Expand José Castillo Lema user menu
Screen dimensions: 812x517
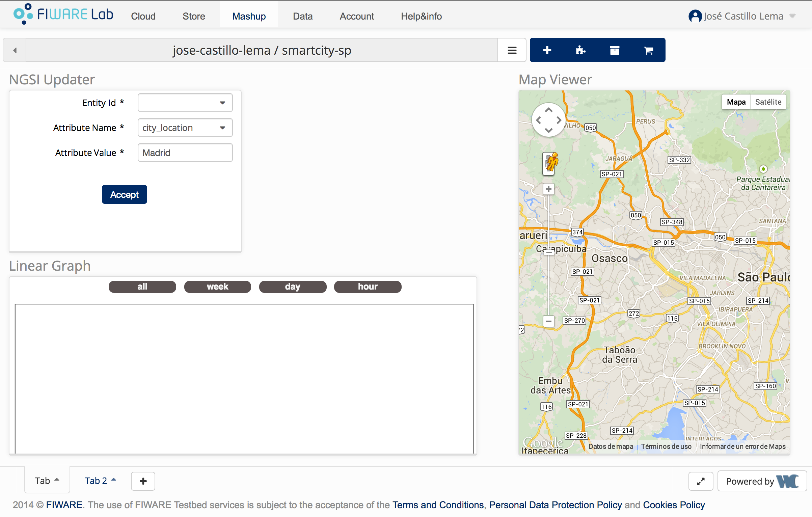[x=742, y=16]
